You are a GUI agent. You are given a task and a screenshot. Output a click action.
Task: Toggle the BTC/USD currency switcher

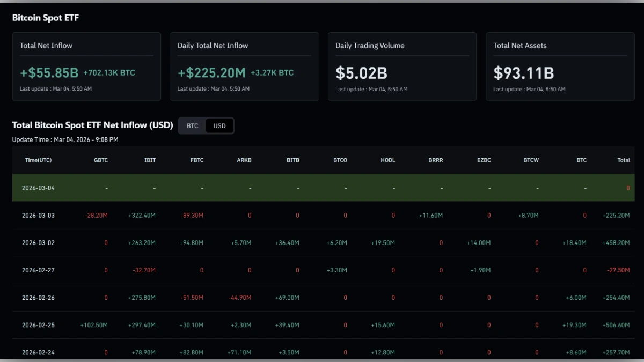click(206, 125)
